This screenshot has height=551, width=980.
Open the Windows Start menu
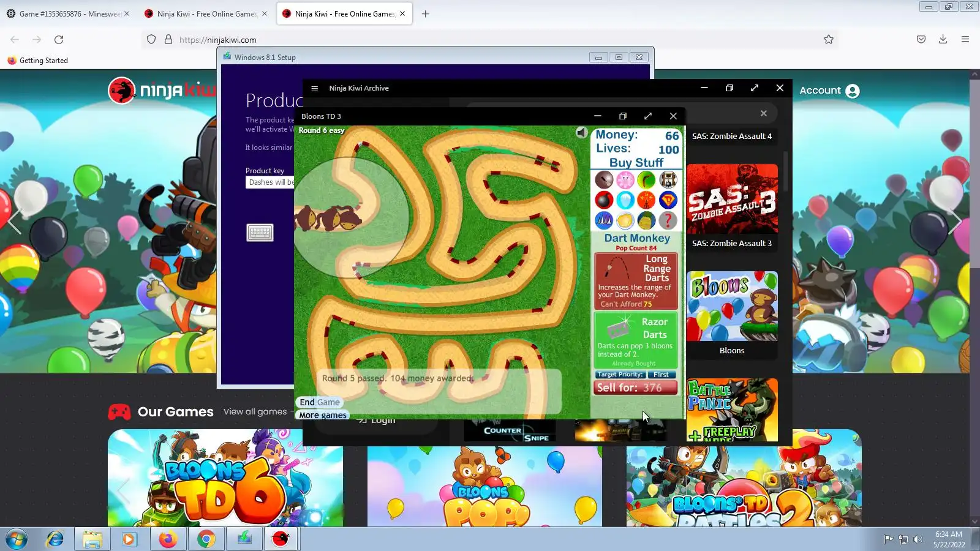[x=17, y=539]
